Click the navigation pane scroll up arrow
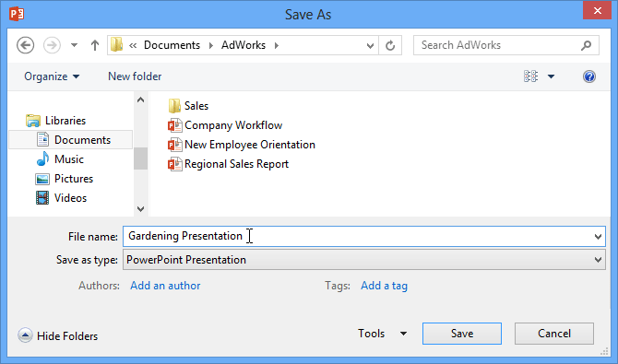This screenshot has width=618, height=364. click(x=141, y=100)
